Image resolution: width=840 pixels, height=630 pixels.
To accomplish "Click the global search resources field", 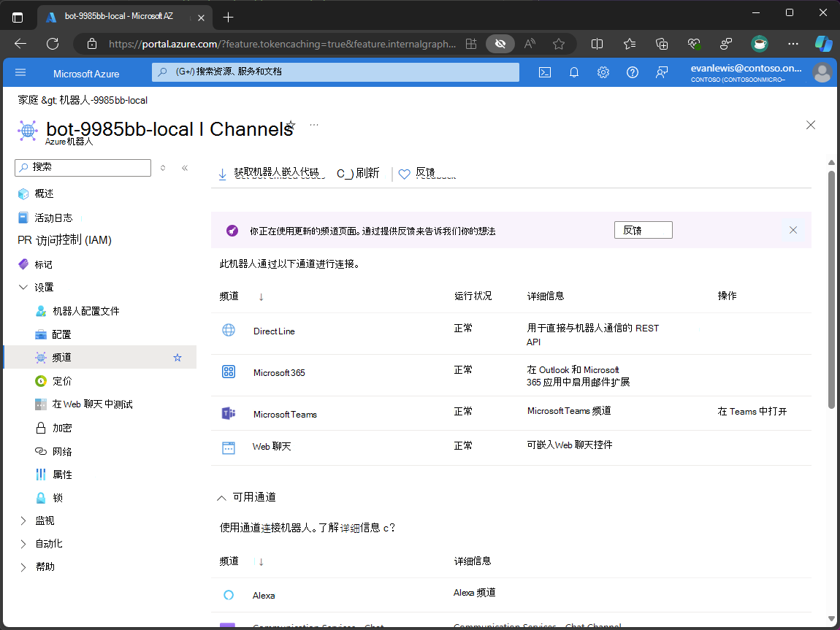I will tap(335, 72).
